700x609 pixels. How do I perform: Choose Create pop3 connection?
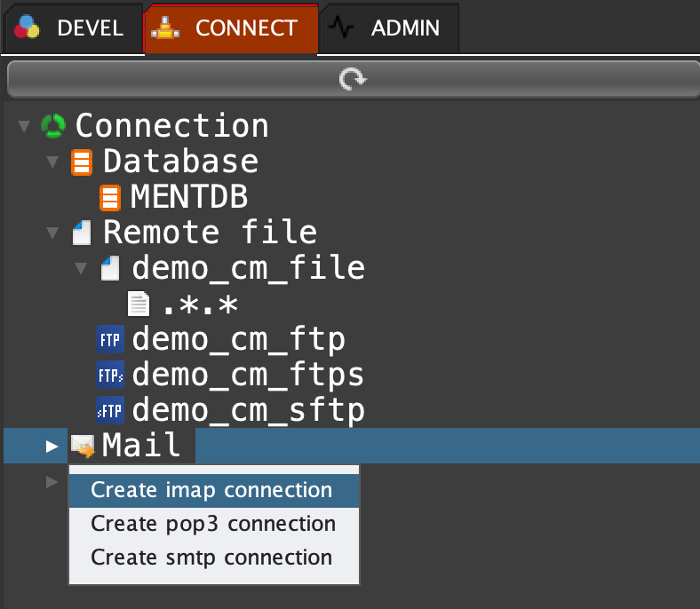213,524
